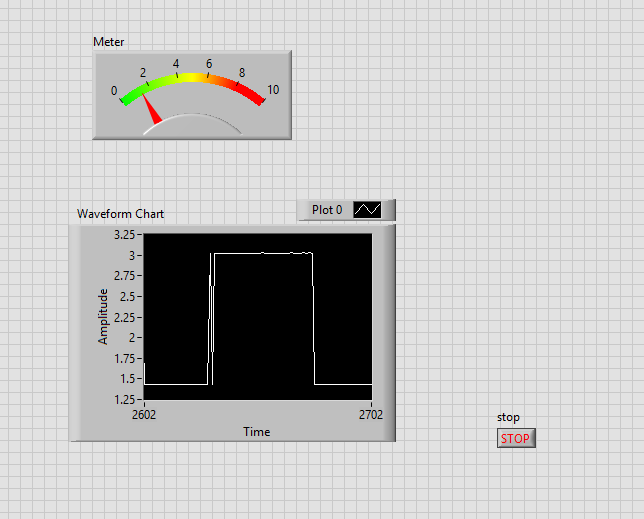This screenshot has height=519, width=644.
Task: Click the red meter needle
Action: 153,112
